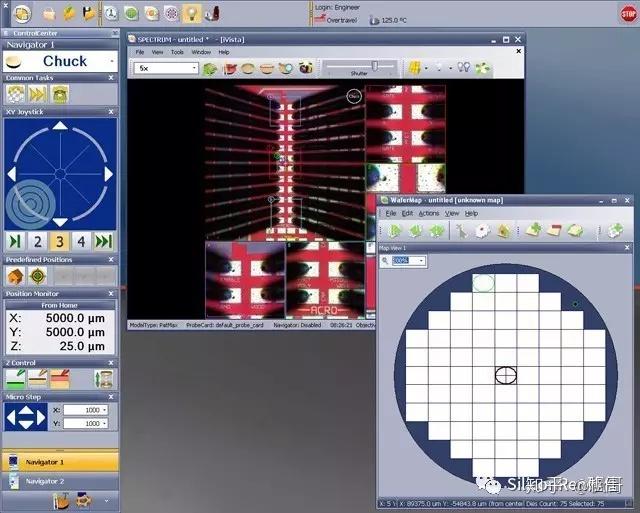Screen dimensions: 640x513
Task: Close the Position Monitor panel
Action: (x=111, y=293)
